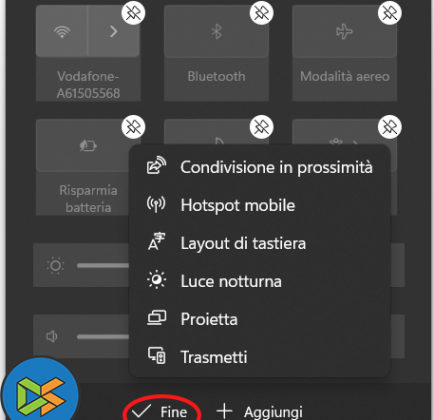Click Fine to finish editing

[162, 411]
